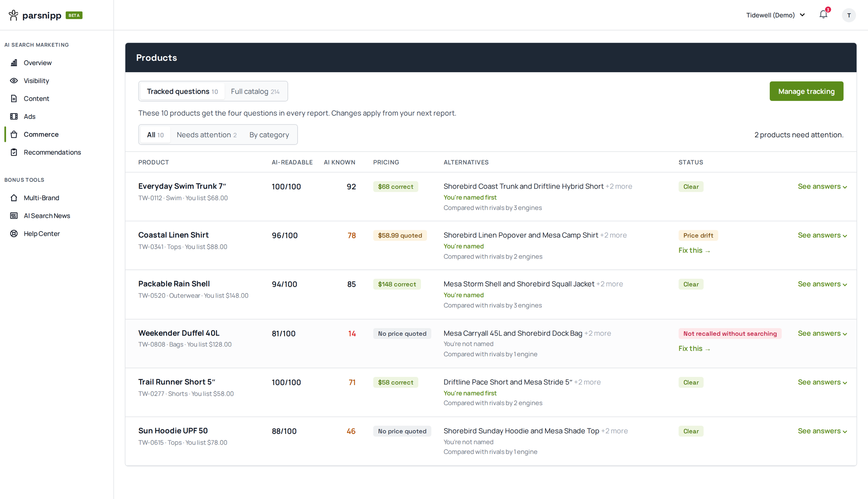Click the BETA badge beside parsnipp
Screen dimensions: 868x499
74,15
